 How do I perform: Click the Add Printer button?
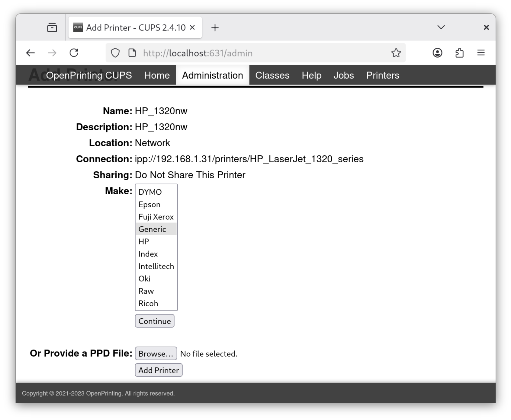point(159,370)
